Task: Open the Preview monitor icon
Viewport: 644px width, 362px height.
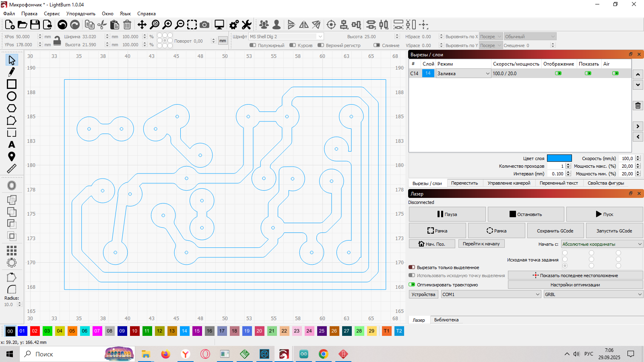Action: pyautogui.click(x=219, y=25)
